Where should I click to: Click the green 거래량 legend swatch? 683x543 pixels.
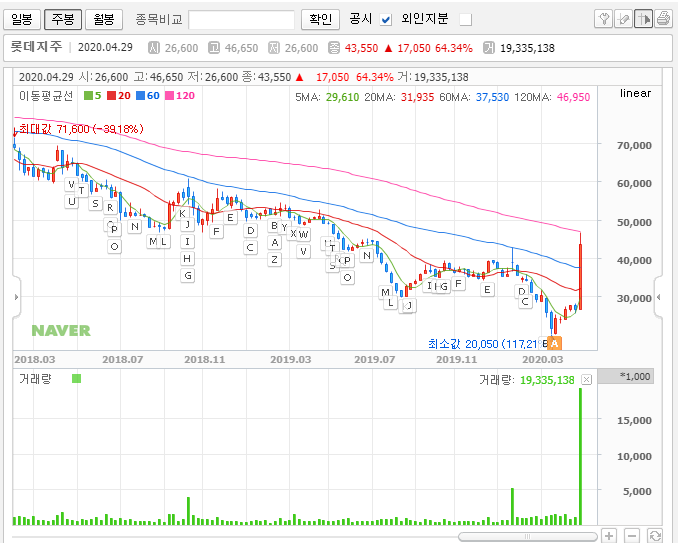(77, 378)
